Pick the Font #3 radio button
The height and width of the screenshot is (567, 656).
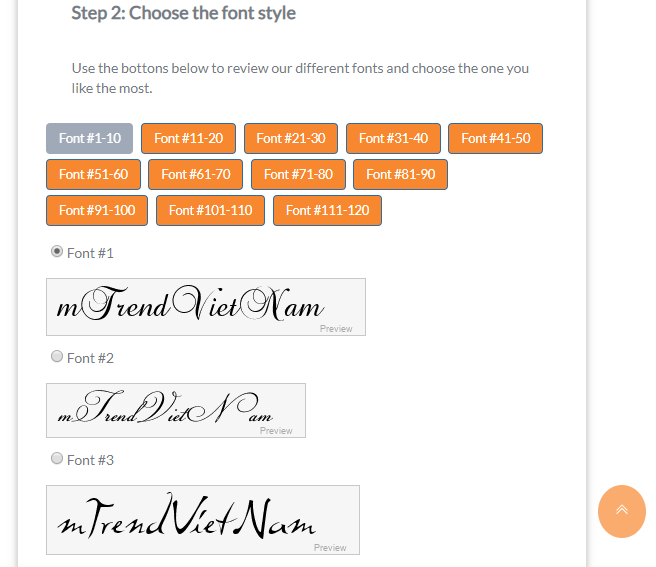tap(57, 459)
